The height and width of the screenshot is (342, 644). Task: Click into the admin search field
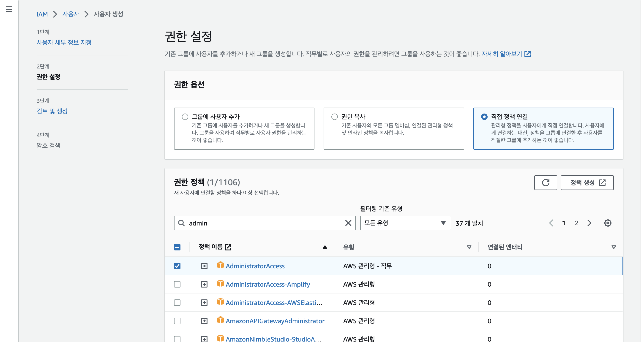coord(265,223)
